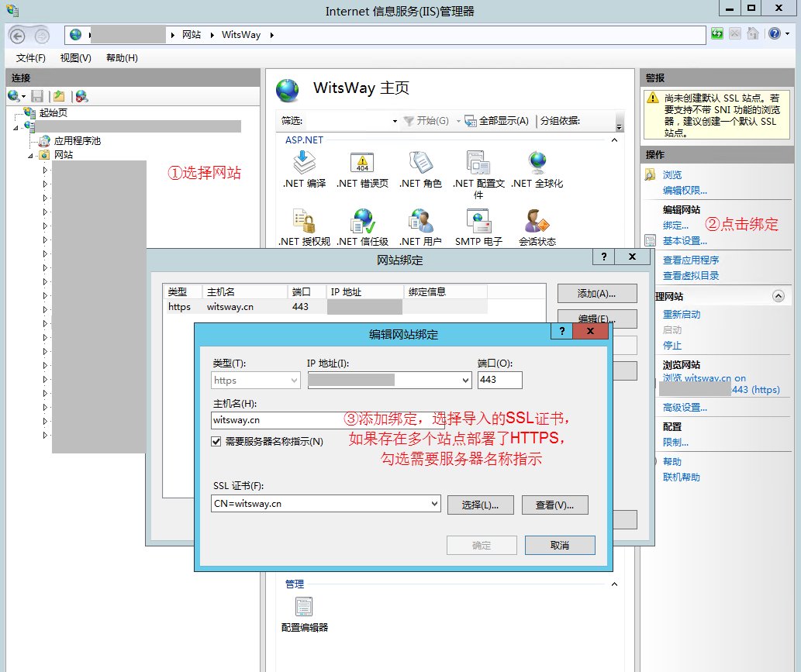Collapse the 管理网站 actions section
Screen dimensions: 801x672
tap(779, 296)
